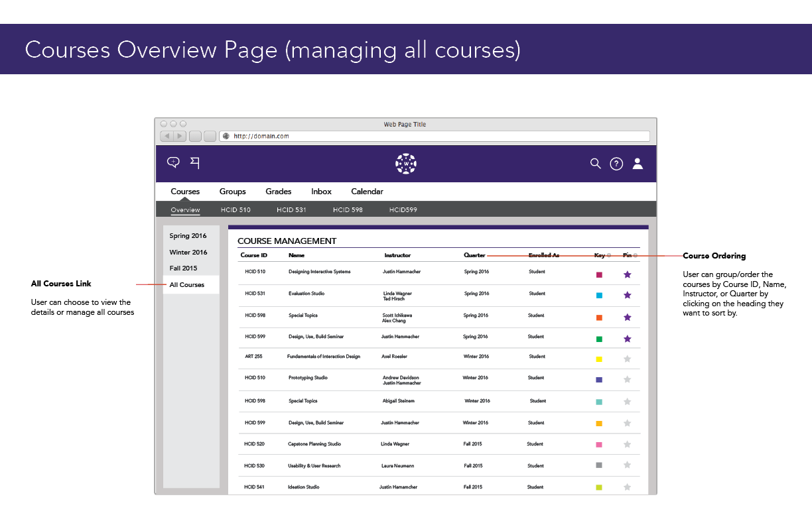812x525 pixels.
Task: Switch to the HCID 531 sub-tab
Action: (292, 210)
